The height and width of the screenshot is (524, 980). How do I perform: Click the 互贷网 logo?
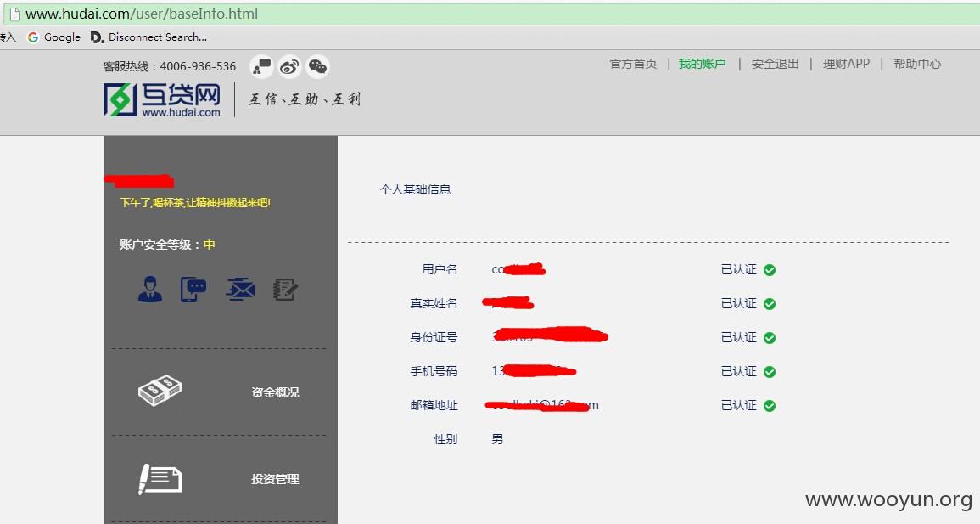click(x=163, y=100)
